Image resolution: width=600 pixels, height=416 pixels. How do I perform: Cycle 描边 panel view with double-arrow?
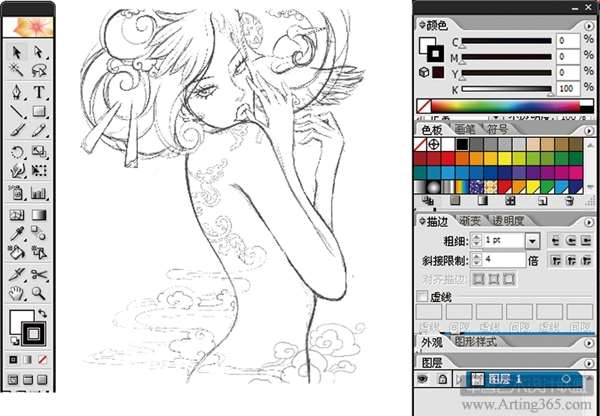tap(422, 221)
